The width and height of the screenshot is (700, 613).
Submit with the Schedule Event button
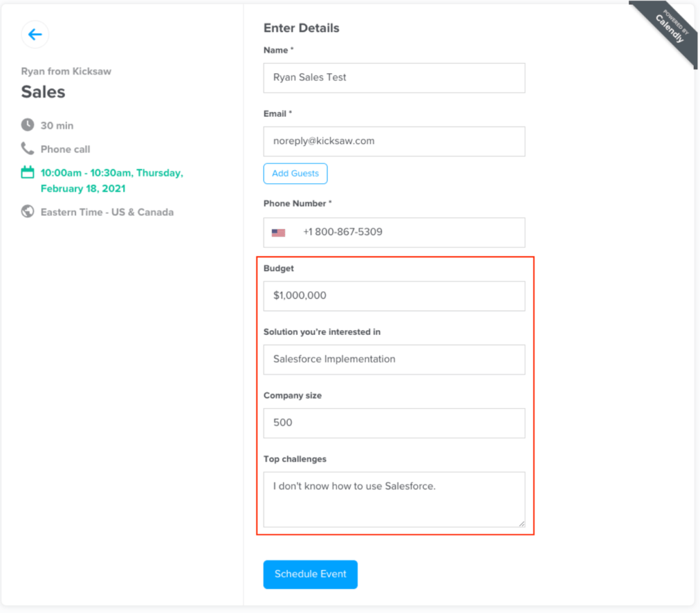310,574
